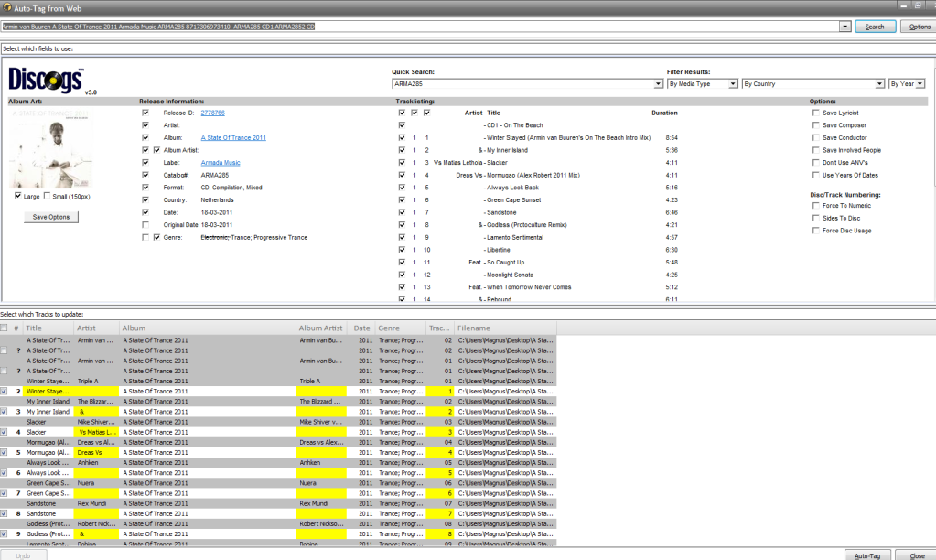
Task: Click the Discogs logo
Action: [44, 80]
